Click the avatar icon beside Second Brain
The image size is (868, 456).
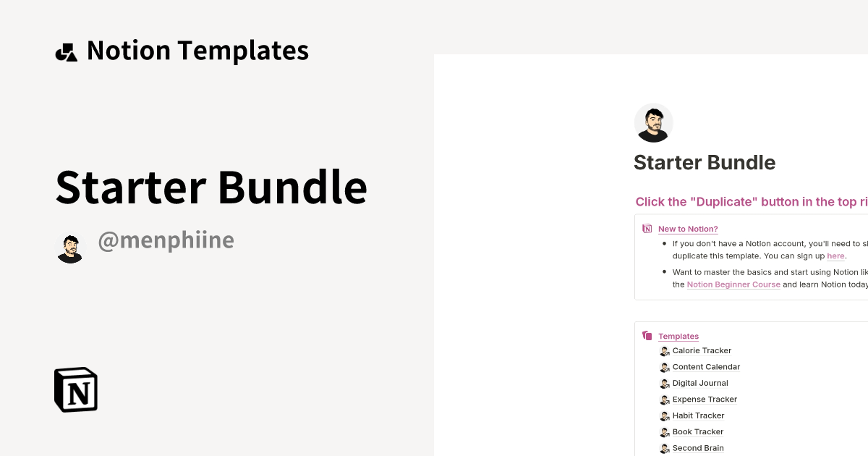665,448
